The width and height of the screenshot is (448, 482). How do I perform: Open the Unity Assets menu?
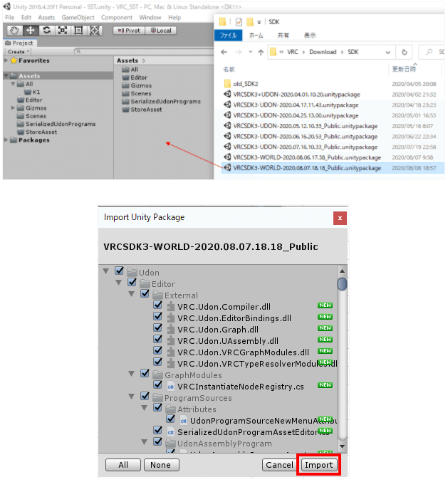click(46, 18)
